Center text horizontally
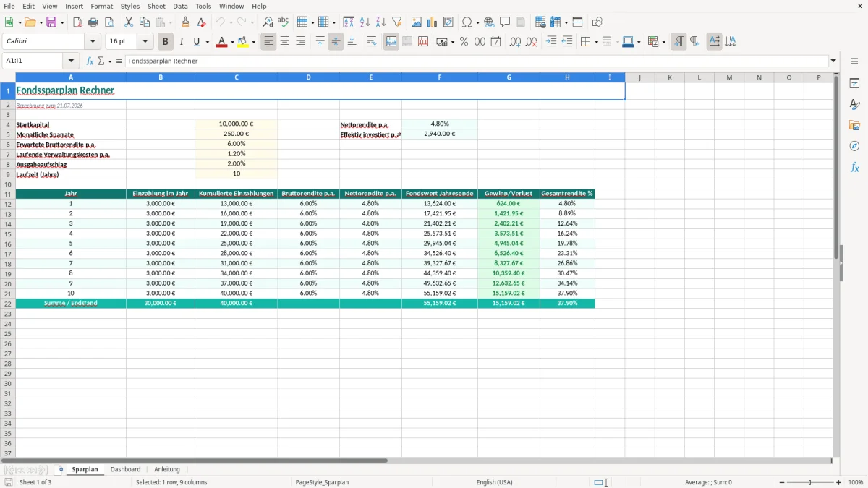 (285, 42)
